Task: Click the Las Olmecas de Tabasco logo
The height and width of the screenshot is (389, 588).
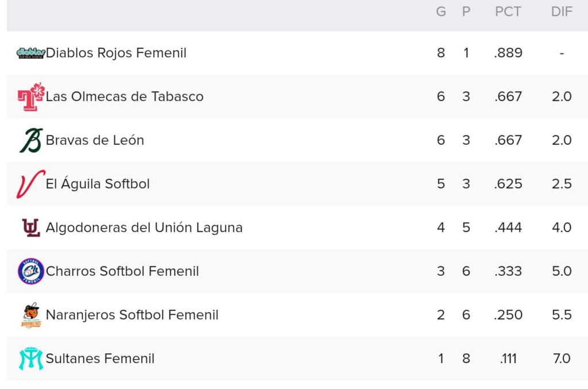Action: pos(30,97)
